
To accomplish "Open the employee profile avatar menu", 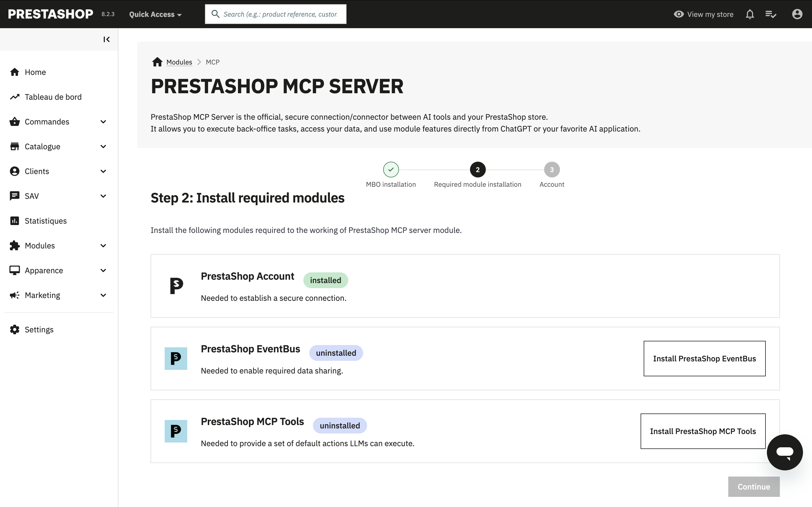I will tap(797, 14).
